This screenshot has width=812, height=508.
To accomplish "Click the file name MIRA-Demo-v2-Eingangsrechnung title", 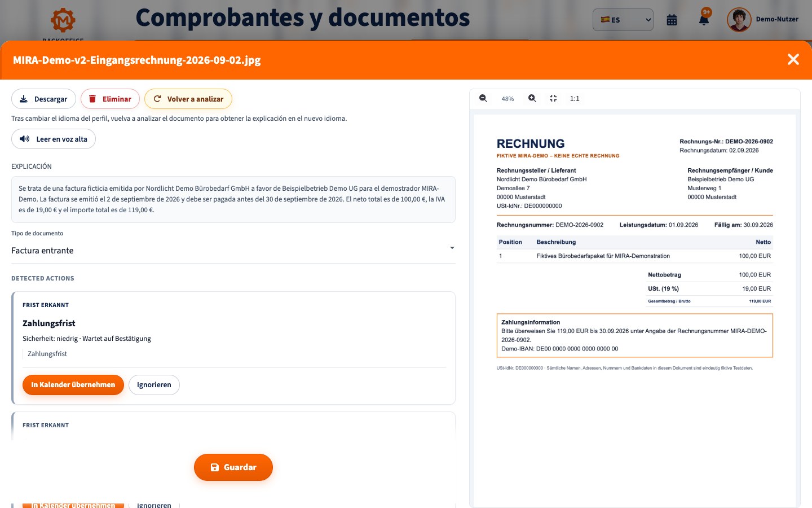I will coord(137,60).
